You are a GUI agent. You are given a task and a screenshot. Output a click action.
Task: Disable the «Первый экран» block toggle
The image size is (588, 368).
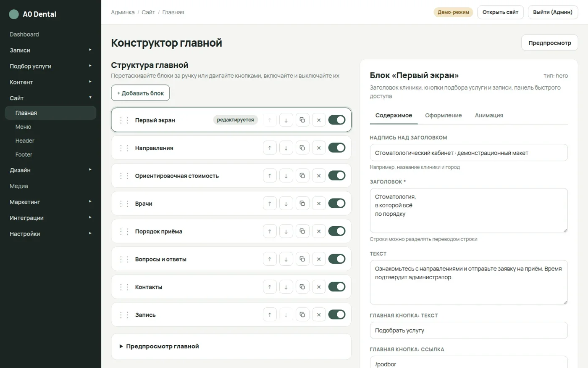click(x=337, y=120)
